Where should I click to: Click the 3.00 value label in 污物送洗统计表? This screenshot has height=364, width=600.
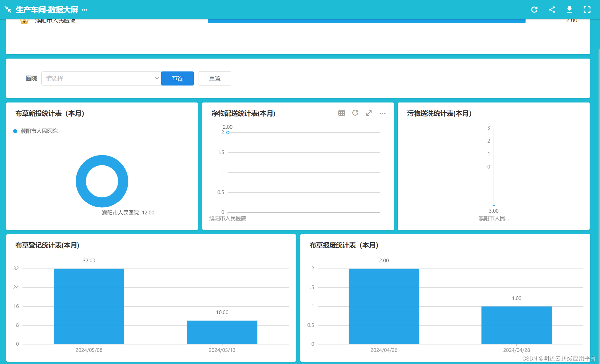(494, 211)
